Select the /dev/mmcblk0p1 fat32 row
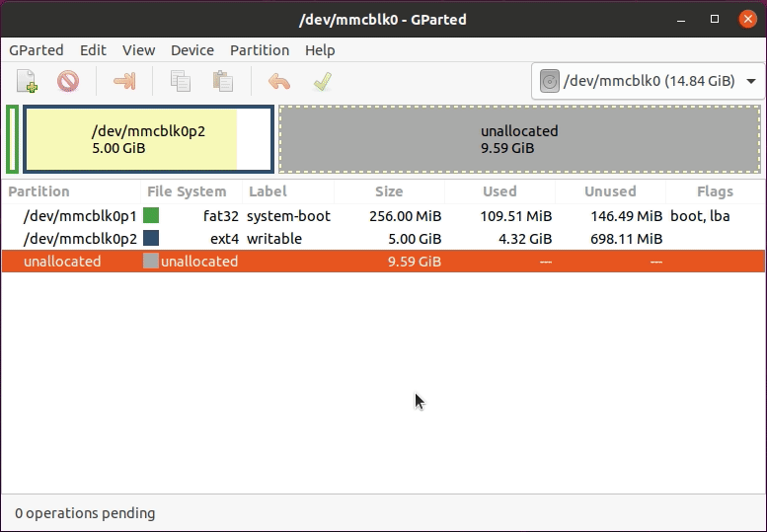Image resolution: width=767 pixels, height=532 pixels. tap(383, 216)
